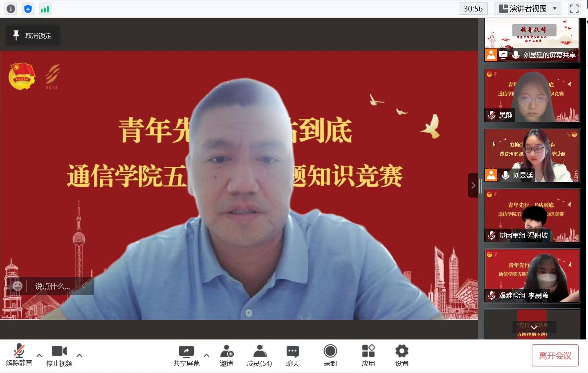Enter full screen mode
This screenshot has width=588, height=373.
tap(574, 9)
